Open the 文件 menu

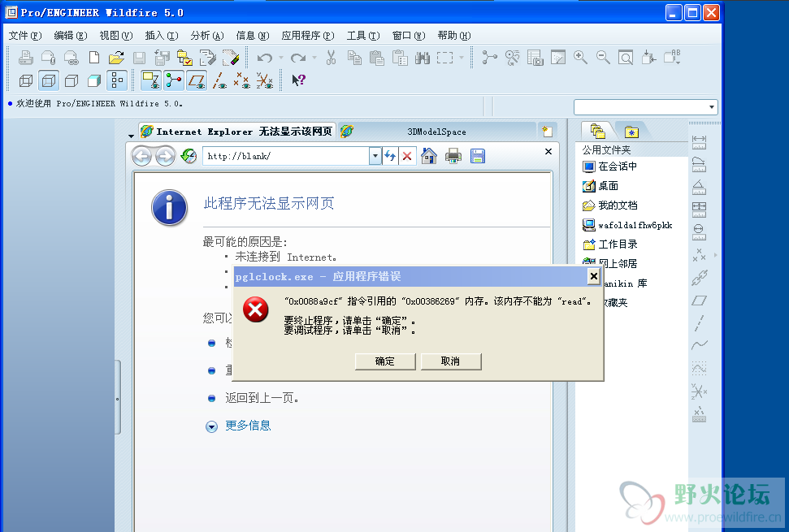25,36
